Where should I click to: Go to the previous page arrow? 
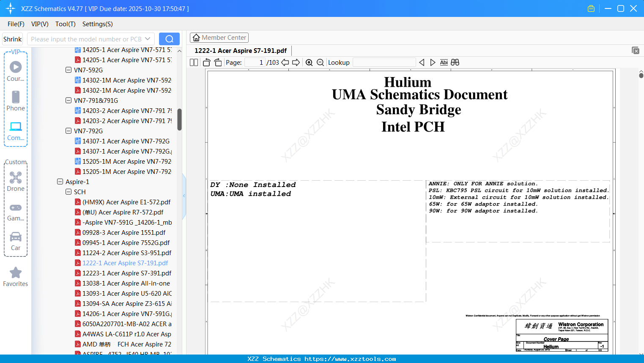[x=285, y=63]
